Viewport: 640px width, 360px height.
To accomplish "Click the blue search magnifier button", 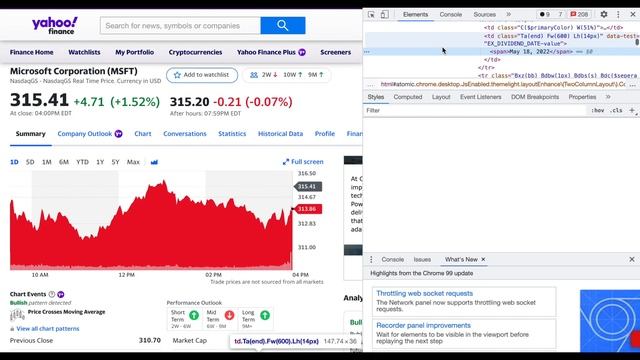I will coord(282,25).
